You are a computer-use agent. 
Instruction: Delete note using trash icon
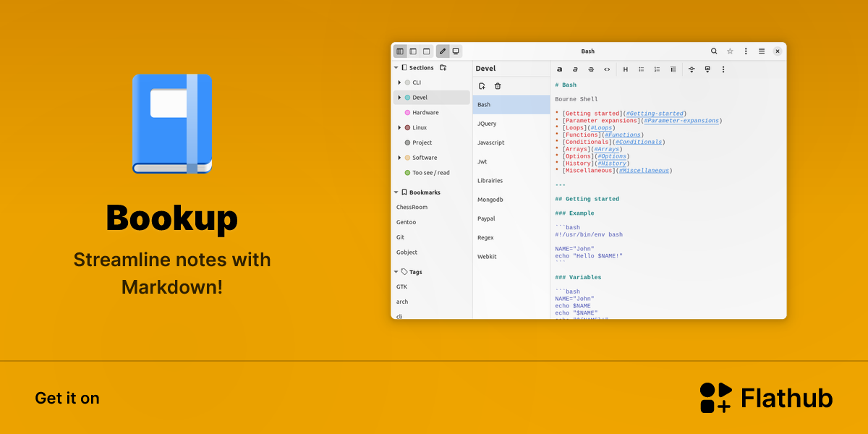pyautogui.click(x=498, y=86)
